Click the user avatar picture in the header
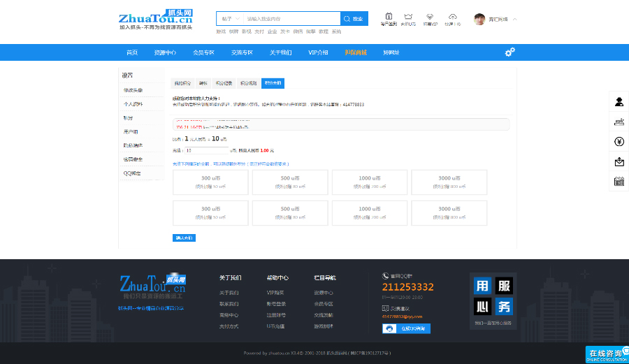This screenshot has width=629, height=364. click(x=479, y=20)
